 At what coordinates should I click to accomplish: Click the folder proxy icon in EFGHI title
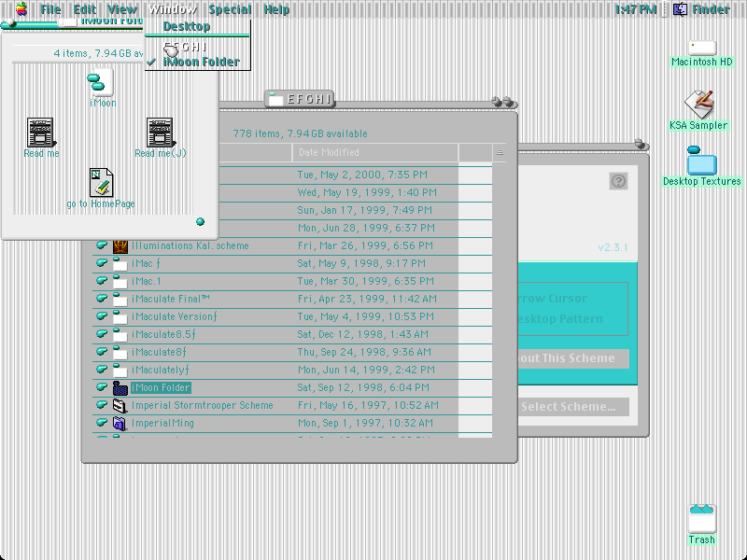(x=275, y=99)
